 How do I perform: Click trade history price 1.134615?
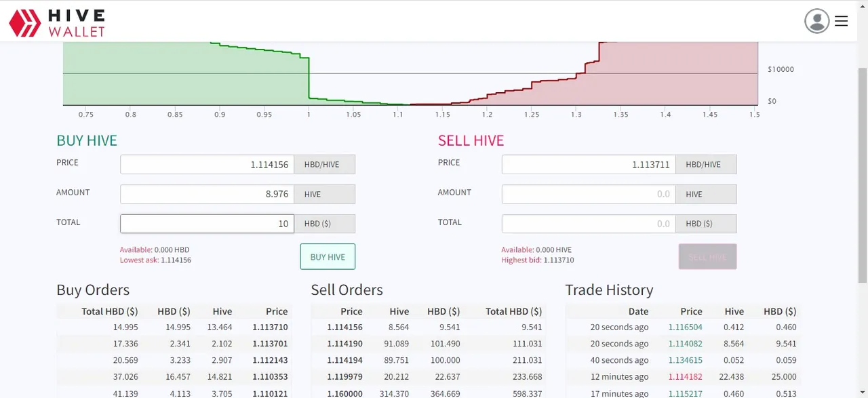tap(685, 360)
